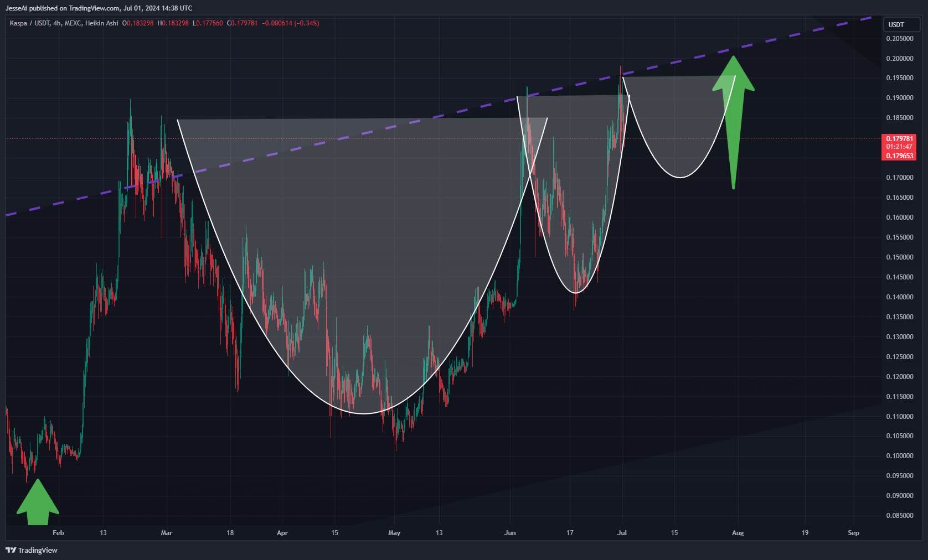
Task: Click the red current price label 0.179781
Action: 899,139
